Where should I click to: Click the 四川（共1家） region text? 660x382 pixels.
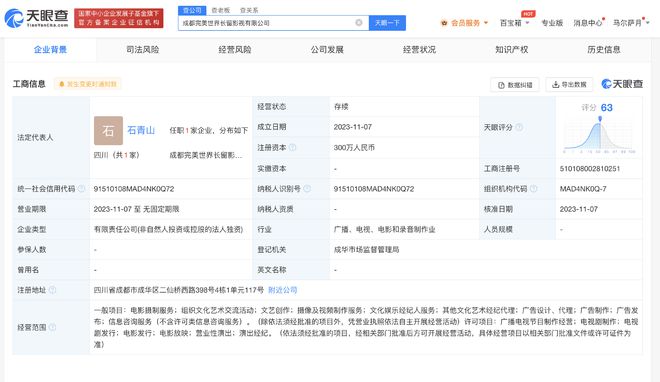pyautogui.click(x=116, y=155)
